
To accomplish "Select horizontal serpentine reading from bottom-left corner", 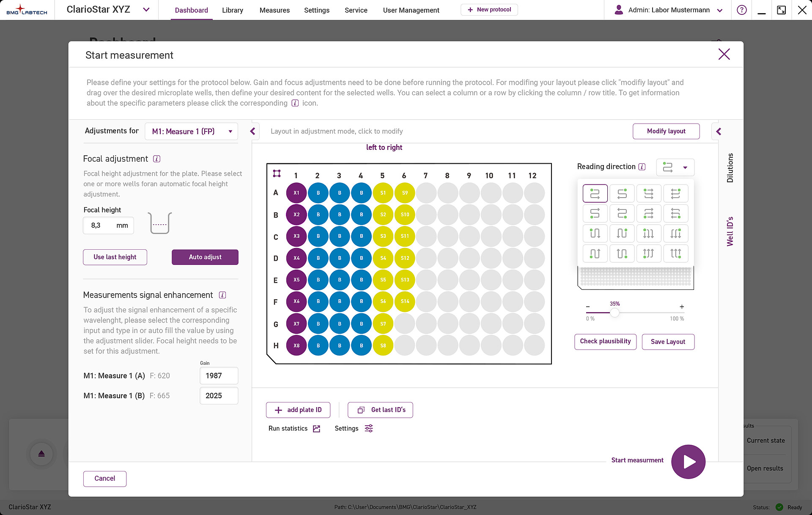I will [595, 213].
